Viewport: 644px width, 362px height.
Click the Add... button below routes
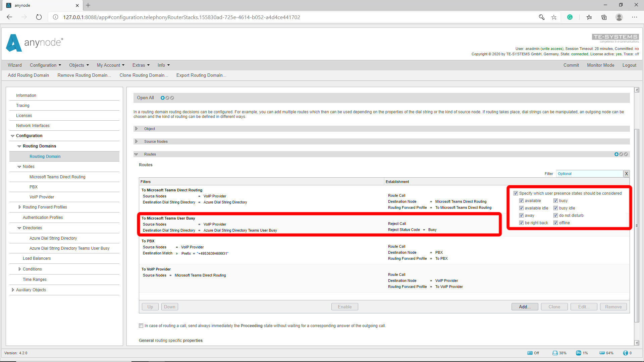(525, 307)
